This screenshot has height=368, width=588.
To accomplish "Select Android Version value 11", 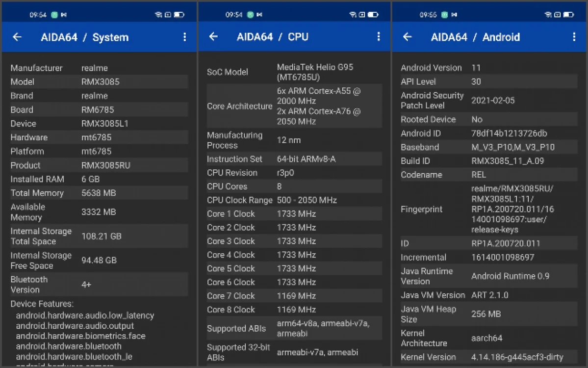I will 476,68.
